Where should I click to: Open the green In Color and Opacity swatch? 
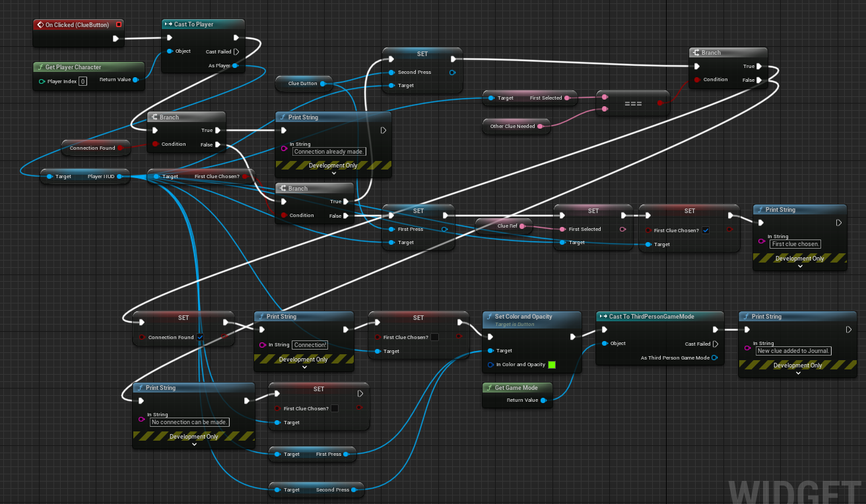point(552,365)
